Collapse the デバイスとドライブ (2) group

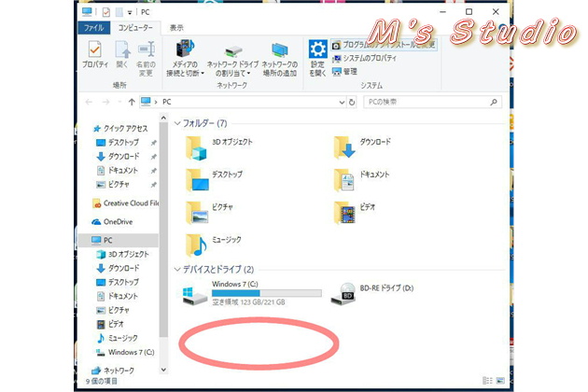click(177, 270)
